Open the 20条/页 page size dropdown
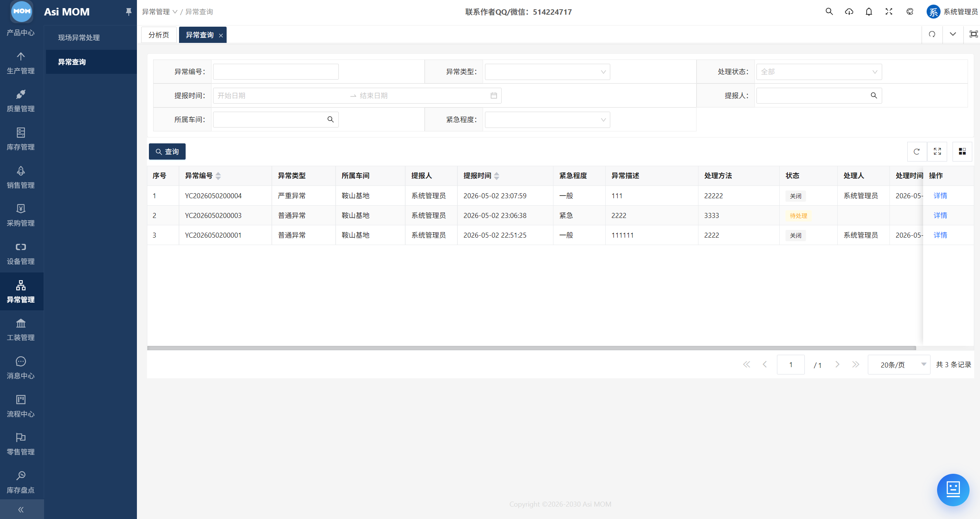980x519 pixels. click(899, 364)
